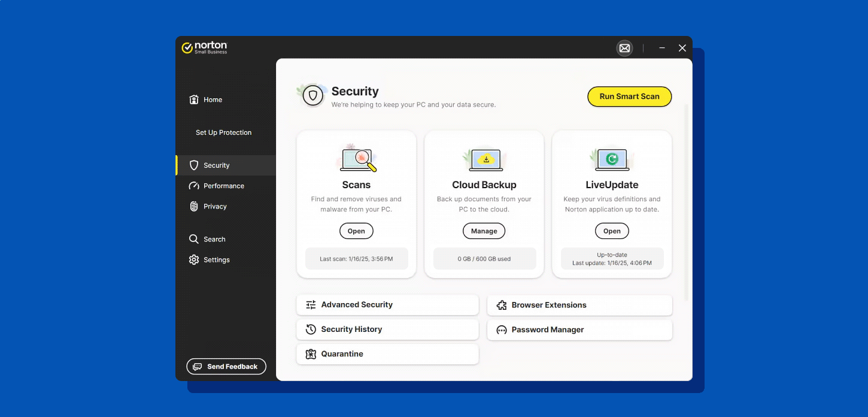Screen dimensions: 868x417
Task: Click the Security shield header badge
Action: click(312, 95)
